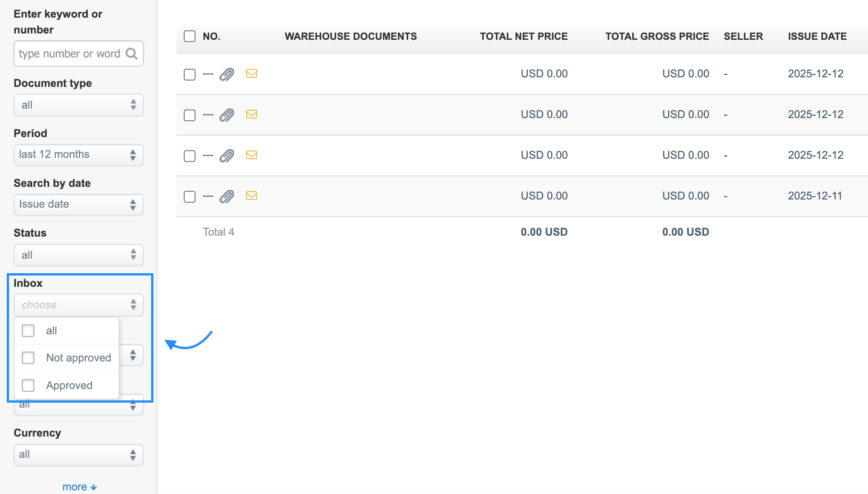Screen dimensions: 868x494
Task: Check the 'Not approved' inbox option
Action: coord(28,358)
